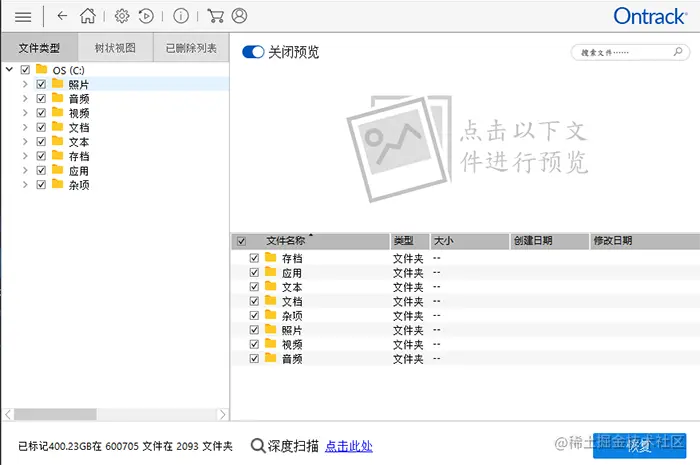Switch to the 树状视图 tab
Image resolution: width=700 pixels, height=465 pixels.
[x=115, y=47]
